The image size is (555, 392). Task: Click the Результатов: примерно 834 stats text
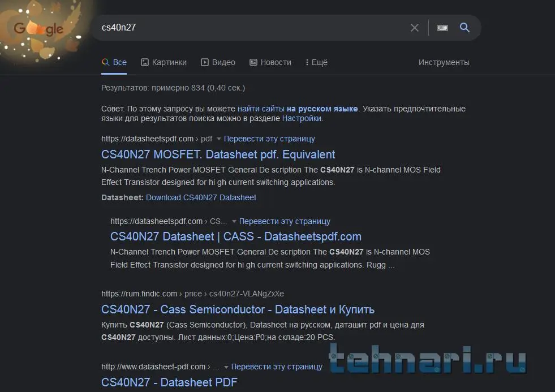[x=173, y=88]
